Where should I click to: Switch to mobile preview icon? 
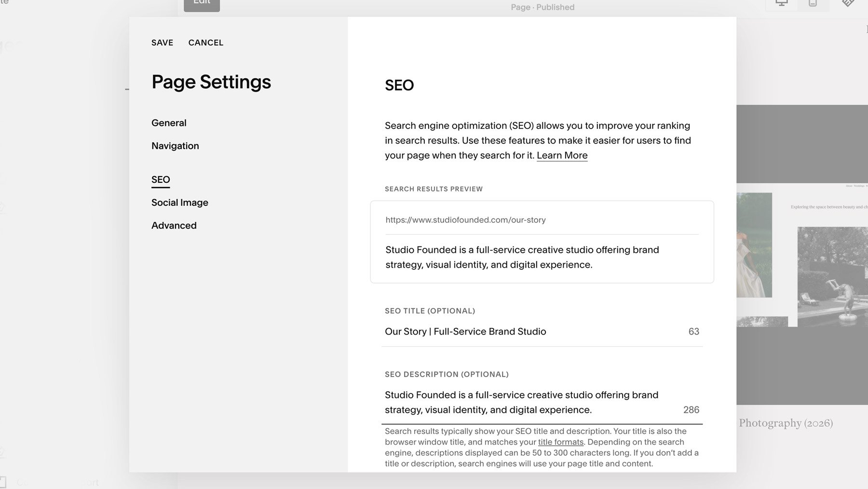click(813, 3)
